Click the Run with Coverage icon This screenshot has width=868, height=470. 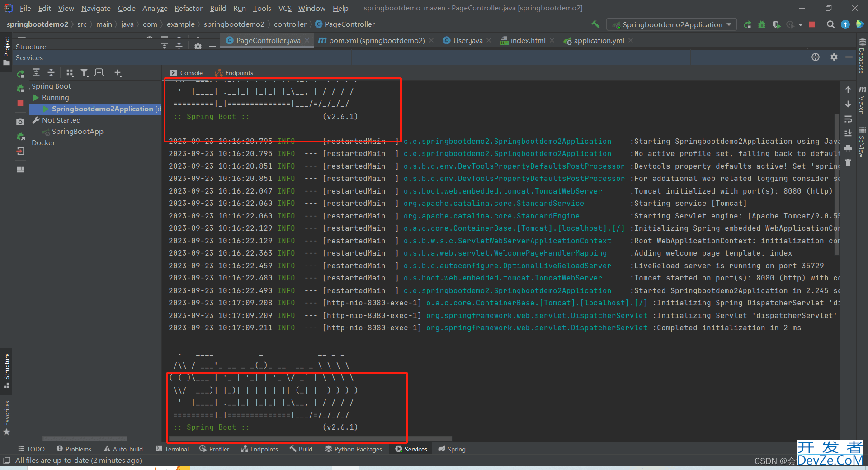[776, 24]
